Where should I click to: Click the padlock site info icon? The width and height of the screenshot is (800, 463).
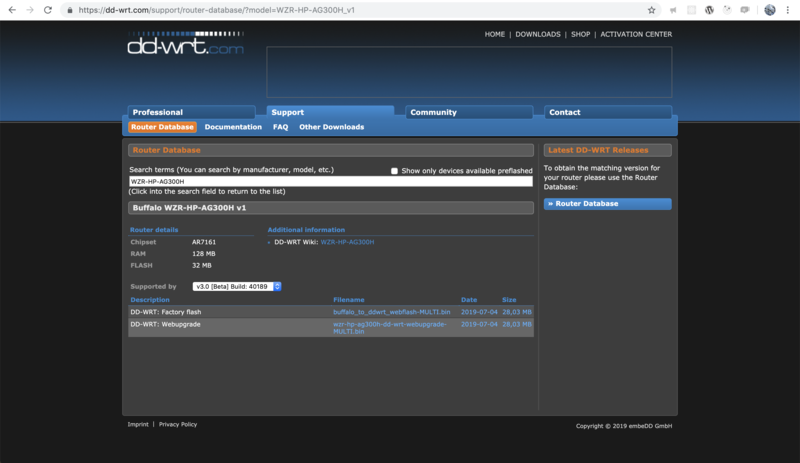[x=70, y=10]
